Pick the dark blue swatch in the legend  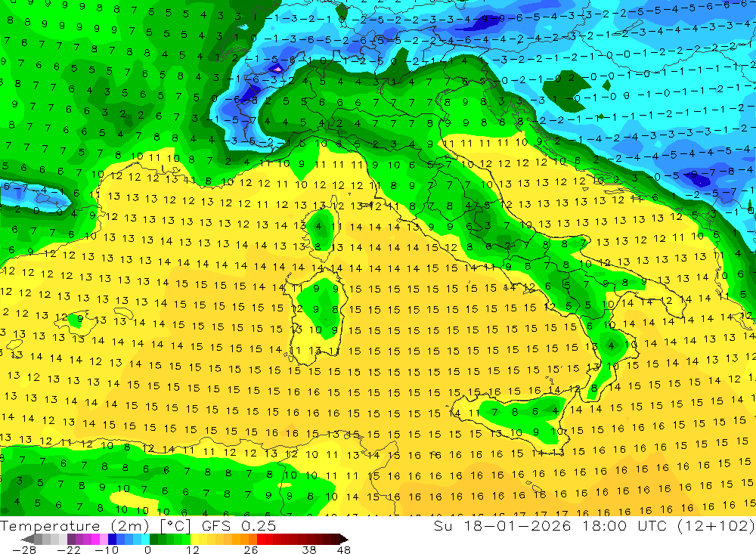click(x=113, y=539)
